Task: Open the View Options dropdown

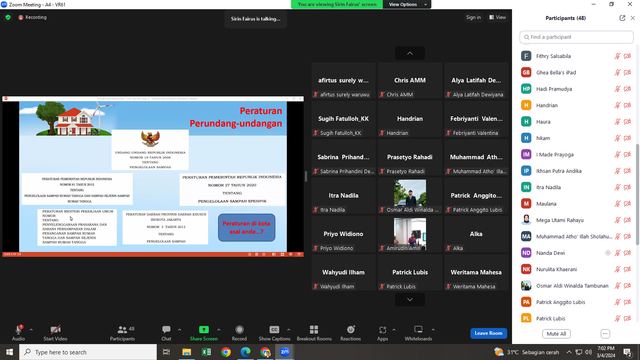Action: pyautogui.click(x=407, y=4)
